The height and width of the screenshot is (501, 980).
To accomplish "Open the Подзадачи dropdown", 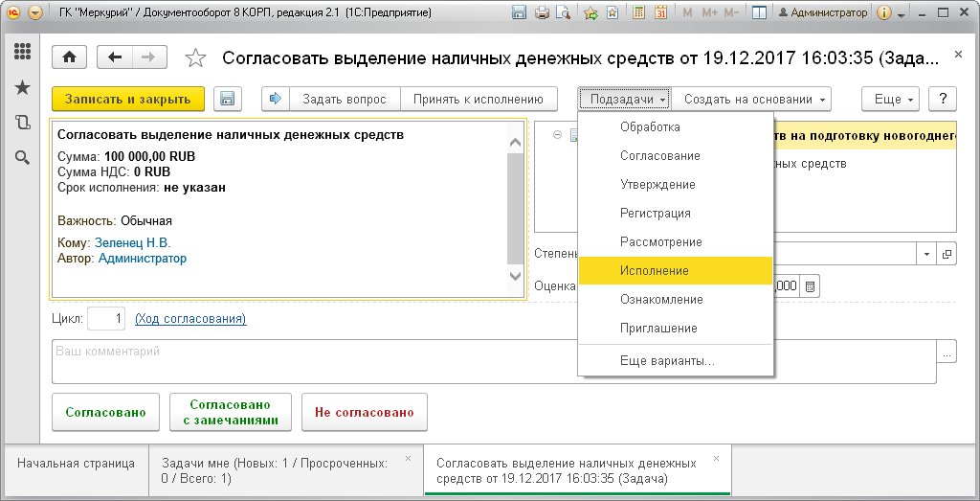I will [625, 99].
